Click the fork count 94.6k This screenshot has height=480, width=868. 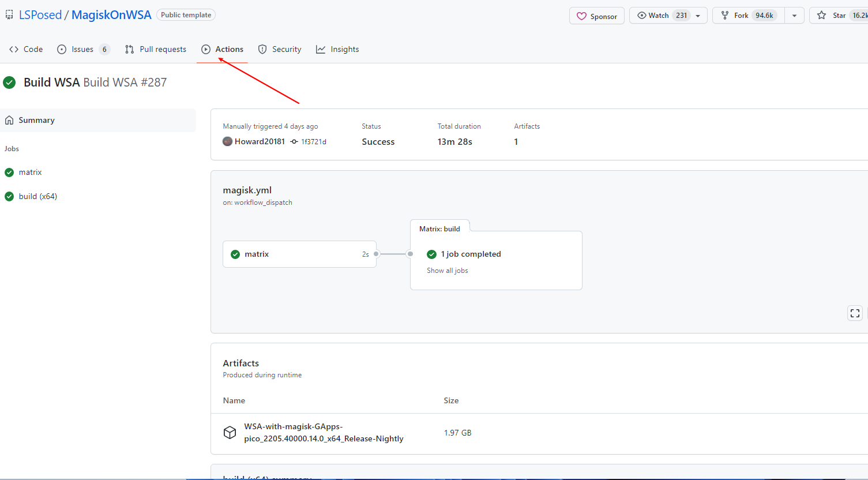tap(764, 16)
